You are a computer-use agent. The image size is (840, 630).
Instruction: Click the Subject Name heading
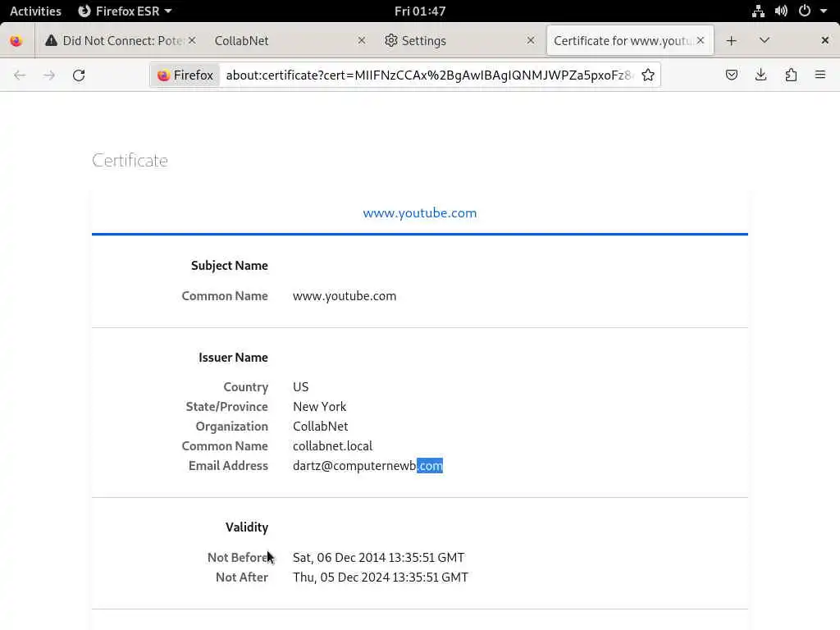230,266
